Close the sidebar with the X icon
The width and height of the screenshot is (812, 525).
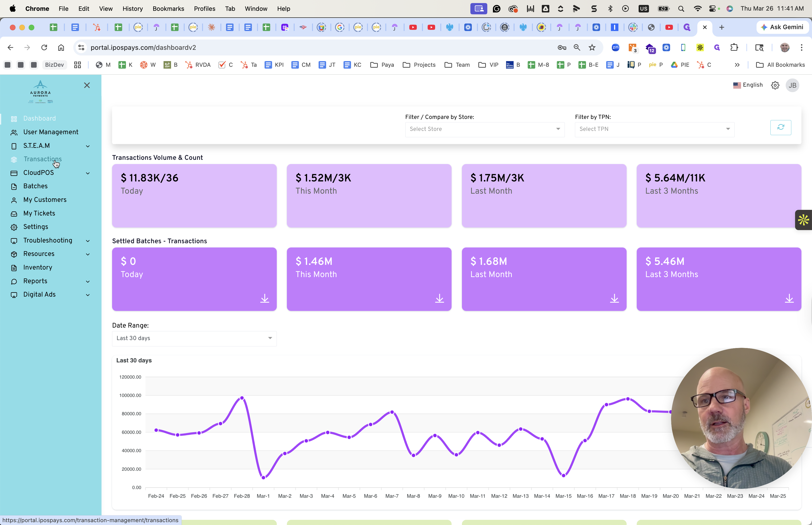tap(87, 85)
